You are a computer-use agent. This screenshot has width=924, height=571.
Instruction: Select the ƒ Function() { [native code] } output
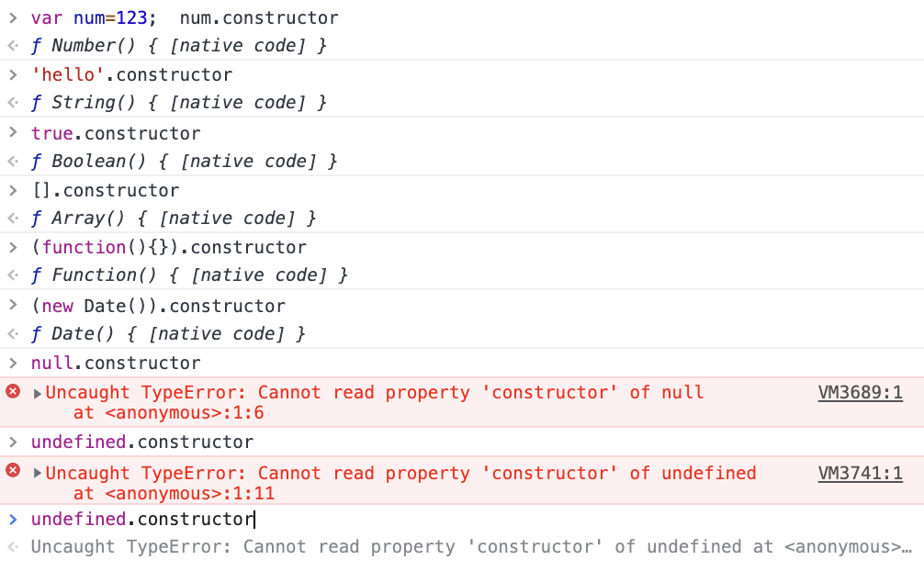(190, 275)
